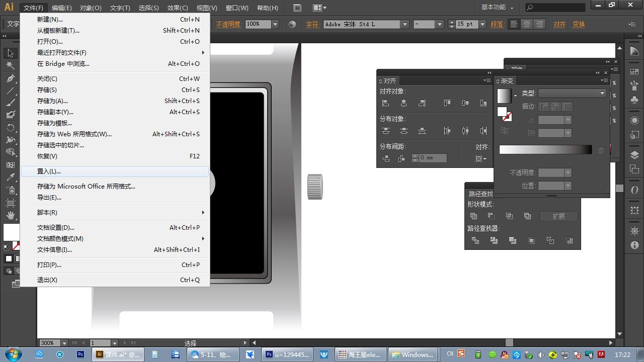Open Layers panel from right dock
The height and width of the screenshot is (362, 644).
click(x=634, y=155)
